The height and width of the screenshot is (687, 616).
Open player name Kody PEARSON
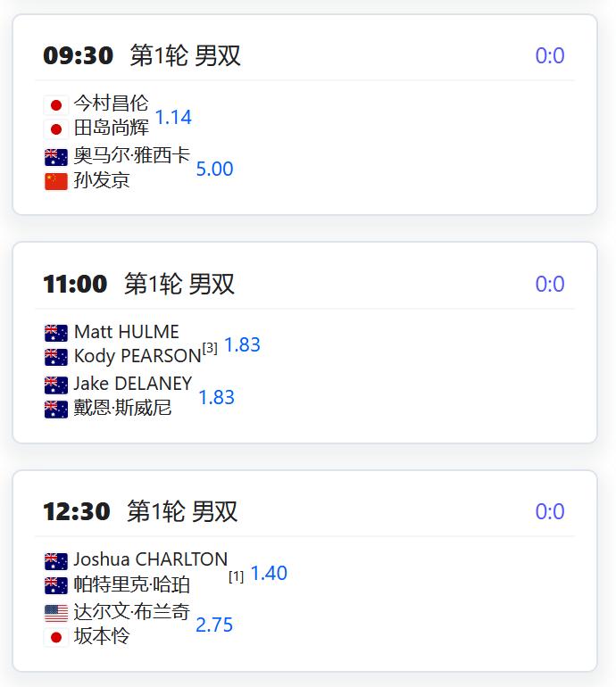click(137, 356)
